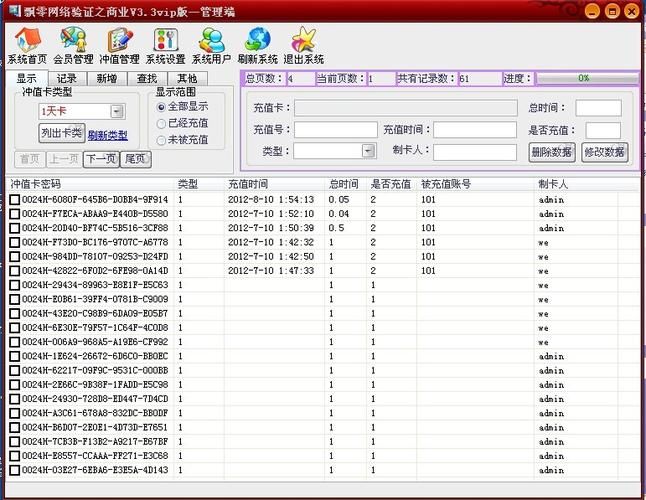This screenshot has height=500, width=646.
Task: Open 系统用户 system users icon
Action: (211, 45)
